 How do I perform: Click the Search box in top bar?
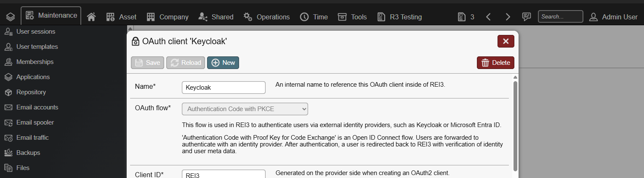coord(560,17)
